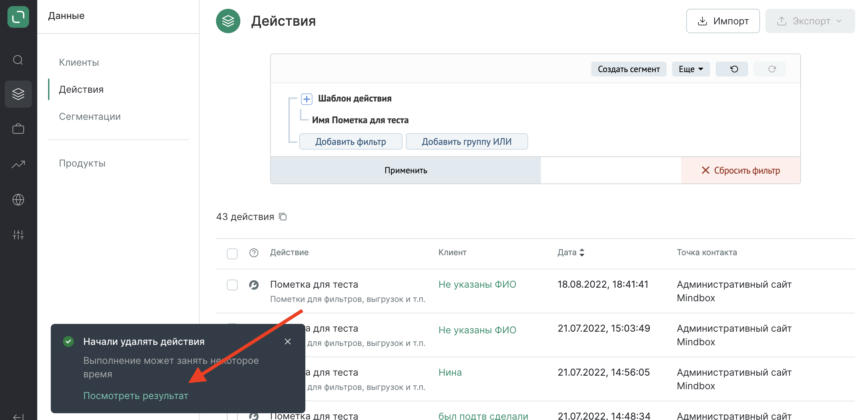The image size is (868, 420).
Task: Click date 21.07.2022, 14:56:05
Action: (604, 372)
